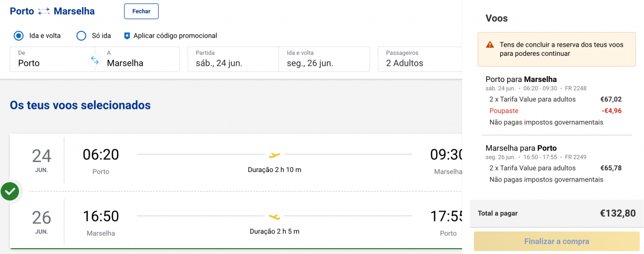This screenshot has width=644, height=254.
Task: Open the Passageiros 2 Adultos selector
Action: (x=420, y=59)
